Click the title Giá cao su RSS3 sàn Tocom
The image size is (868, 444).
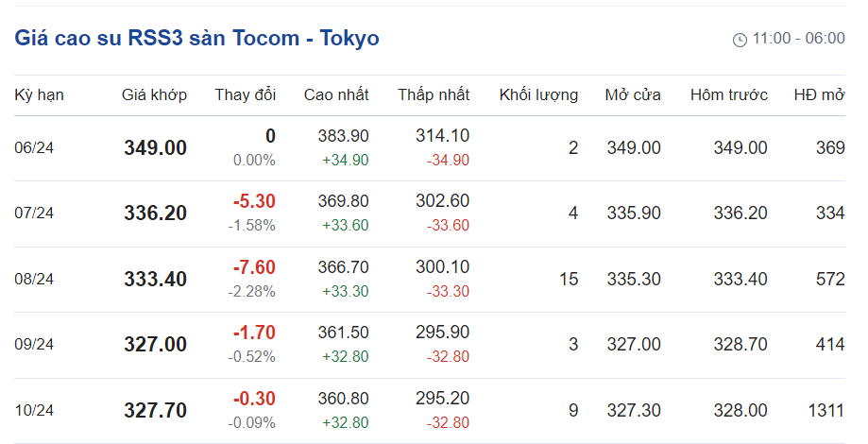tap(196, 39)
